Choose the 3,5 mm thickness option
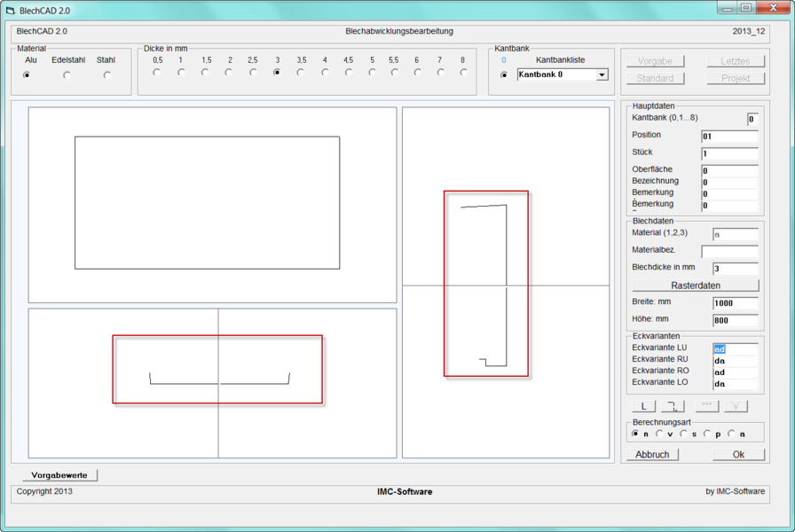795x532 pixels. coord(300,73)
